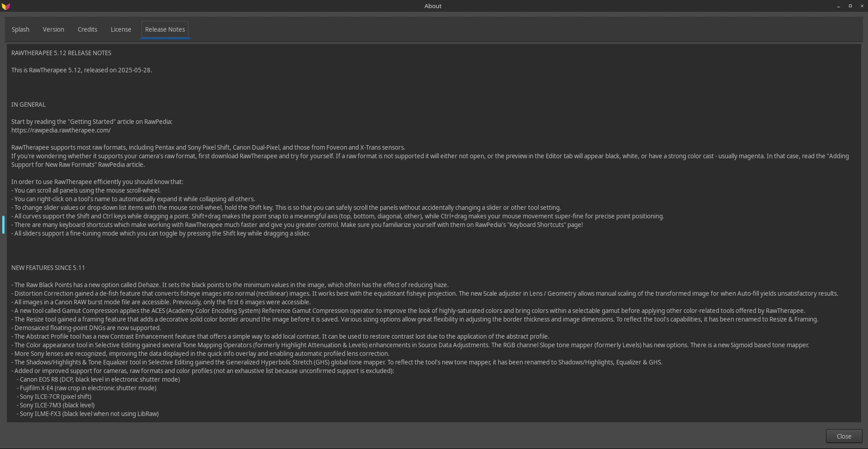This screenshot has height=449, width=868.
Task: Click the NEW FEATURES SINCE 5.11 heading
Action: point(48,268)
